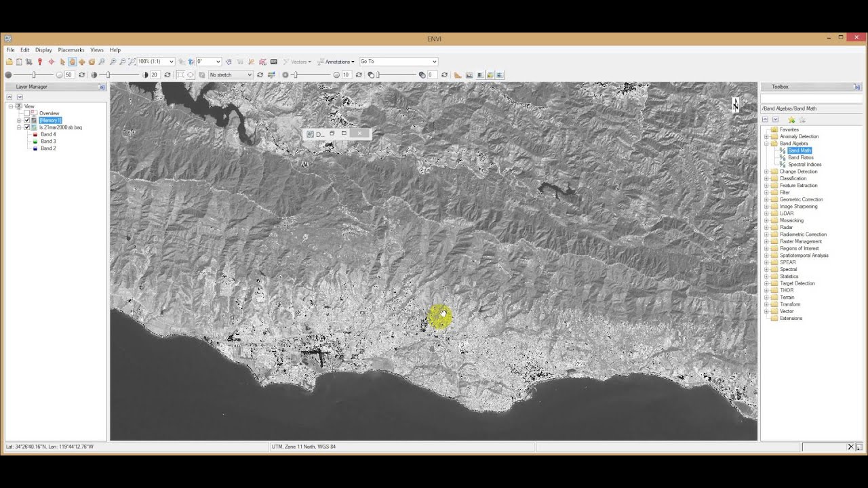This screenshot has width=868, height=488.
Task: Open the Help menu
Action: 115,50
